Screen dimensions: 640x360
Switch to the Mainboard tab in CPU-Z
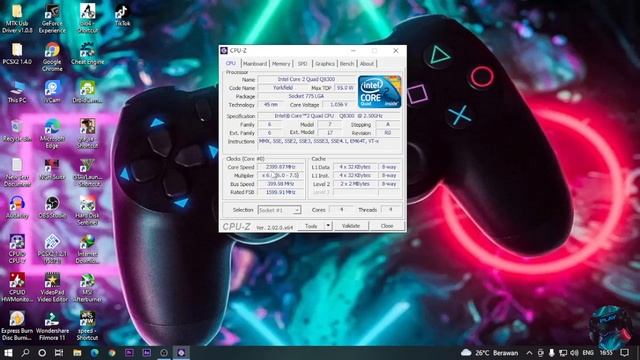255,64
